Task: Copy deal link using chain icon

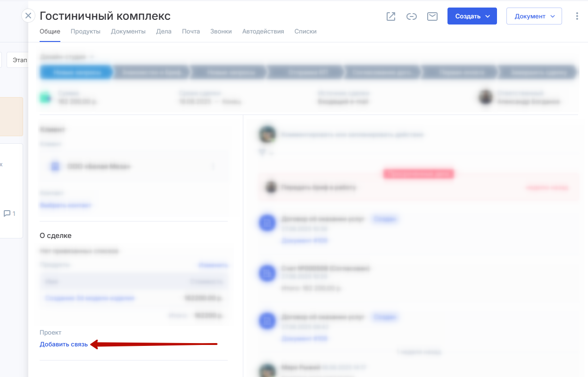Action: 412,16
